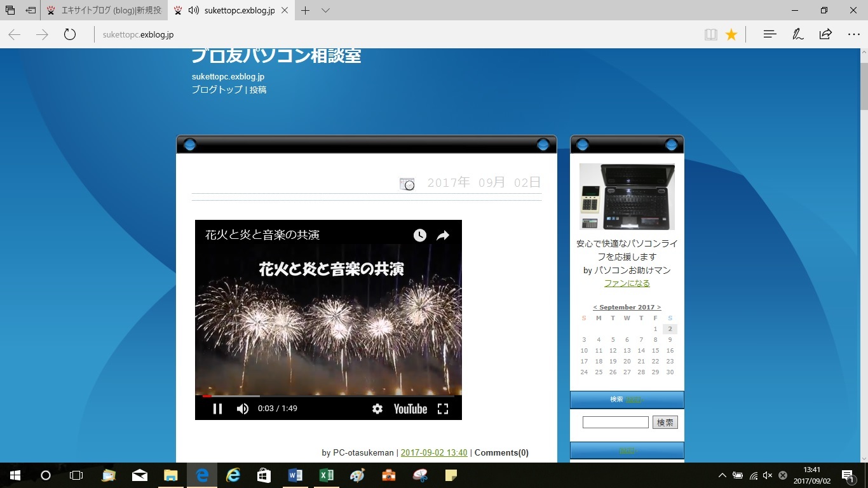Image resolution: width=868 pixels, height=488 pixels.
Task: Open YouTube player settings gear
Action: tap(377, 409)
